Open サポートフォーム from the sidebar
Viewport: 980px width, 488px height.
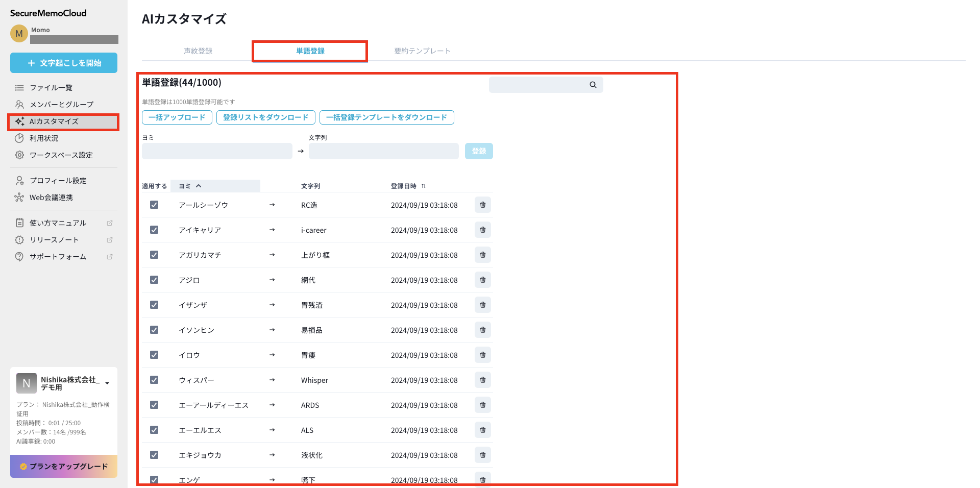click(58, 257)
